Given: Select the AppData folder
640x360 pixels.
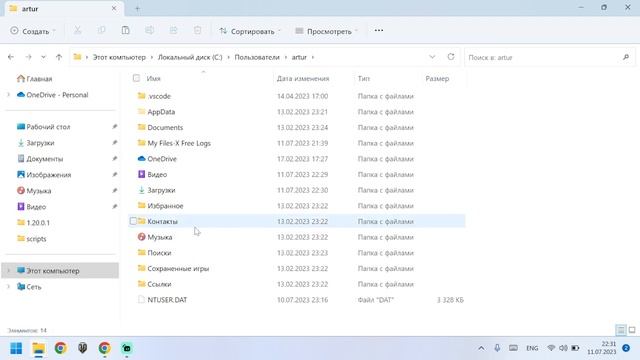Looking at the screenshot, I should pos(161,112).
